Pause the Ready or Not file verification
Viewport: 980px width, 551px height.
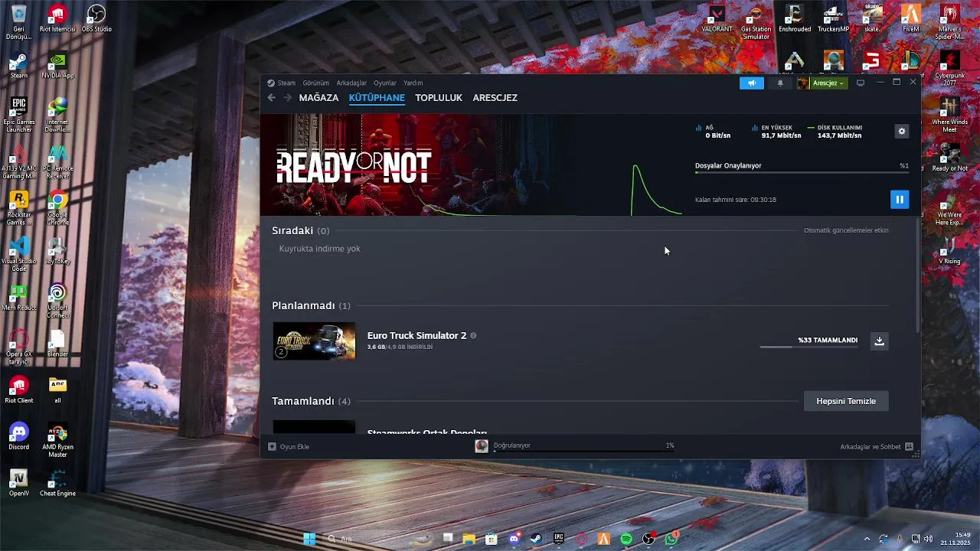click(900, 200)
